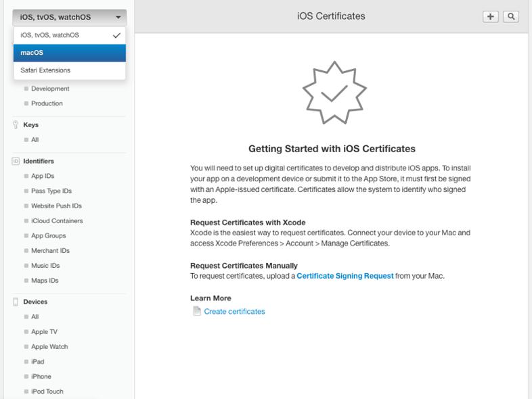532x399 pixels.
Task: Click the document icon beside Create certificates
Action: [197, 311]
